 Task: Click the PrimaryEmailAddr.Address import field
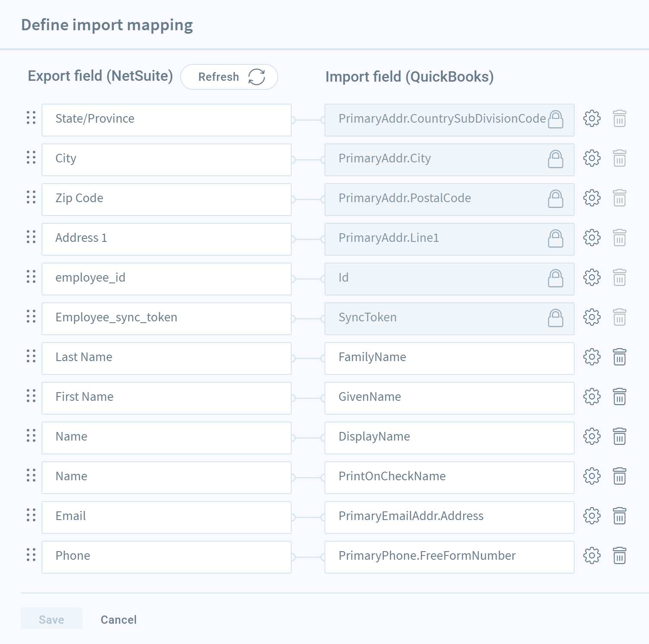point(449,517)
